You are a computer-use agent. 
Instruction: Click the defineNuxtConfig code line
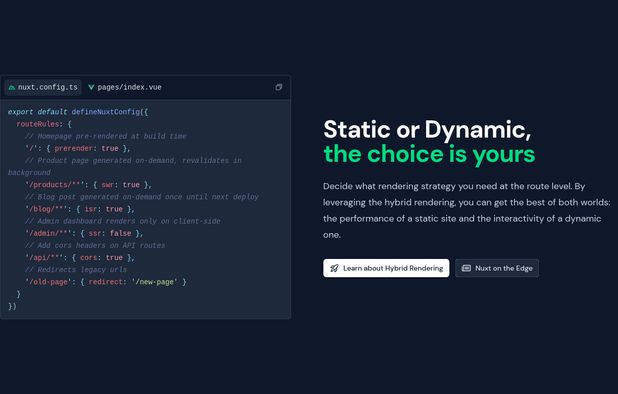coord(78,112)
